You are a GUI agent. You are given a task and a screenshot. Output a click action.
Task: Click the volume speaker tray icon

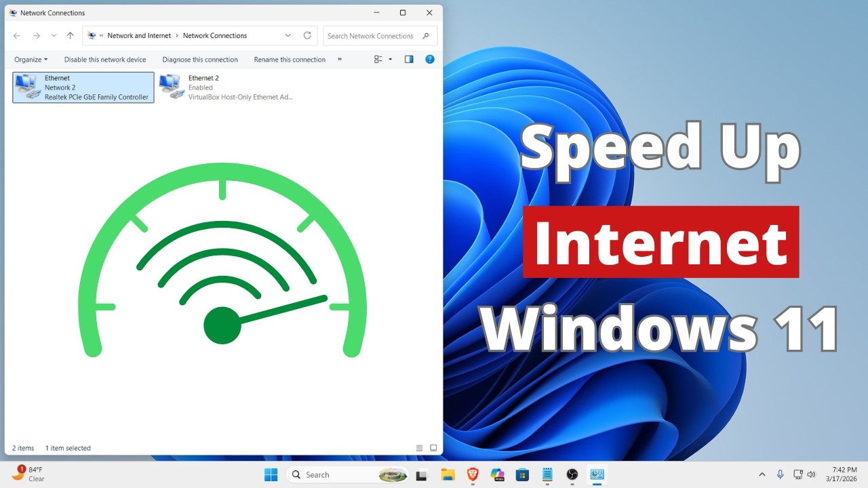tap(811, 474)
